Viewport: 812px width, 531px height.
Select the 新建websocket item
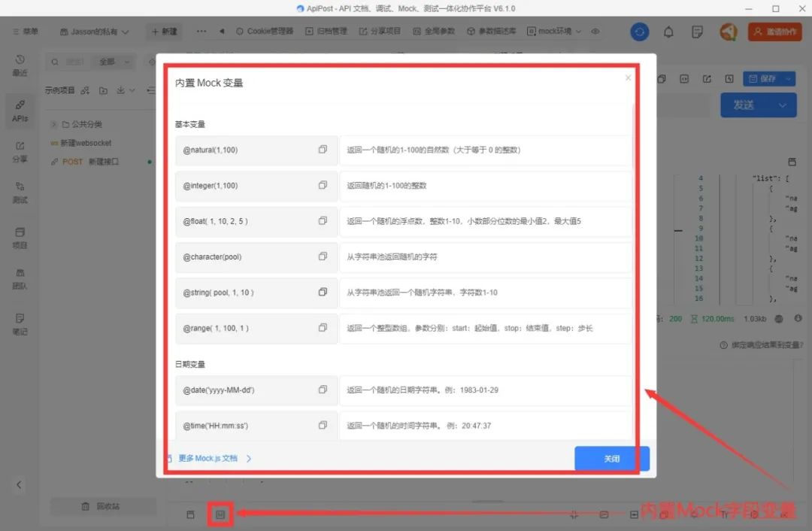pyautogui.click(x=80, y=143)
